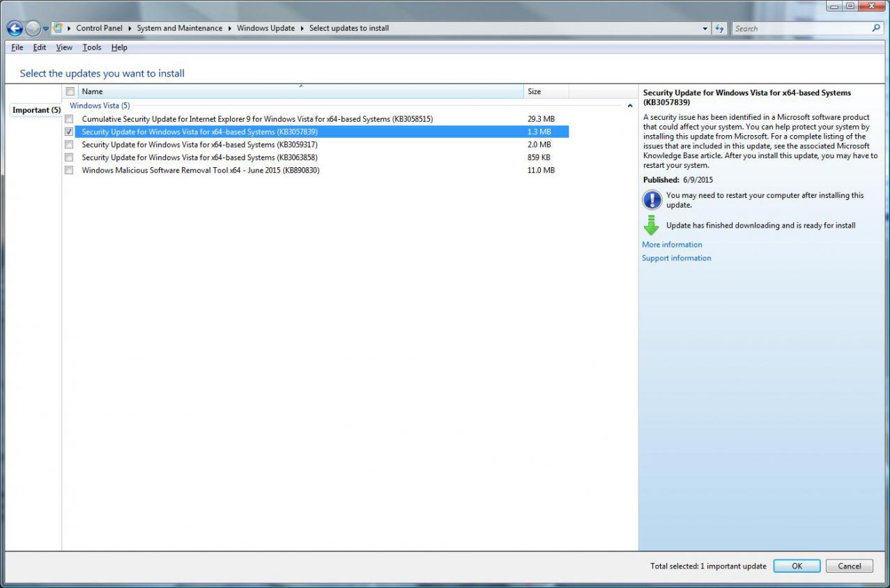The height and width of the screenshot is (588, 890).
Task: Click the Back navigation arrow button
Action: pyautogui.click(x=15, y=29)
